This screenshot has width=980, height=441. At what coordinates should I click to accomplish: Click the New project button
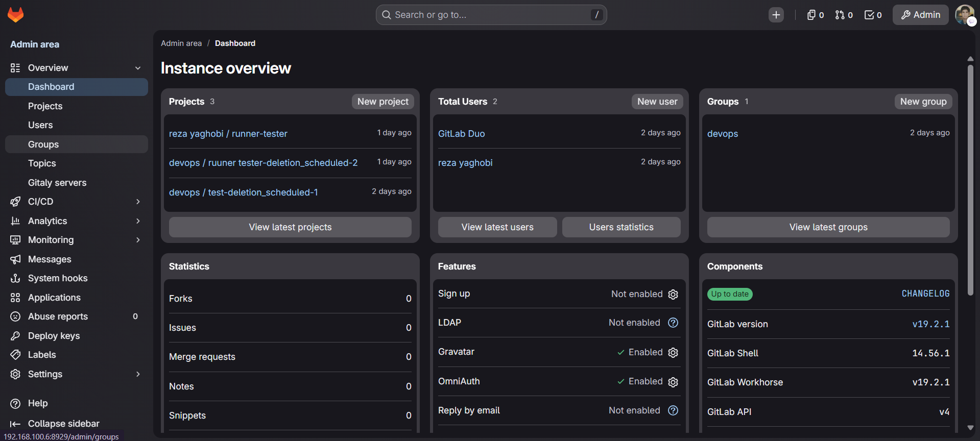click(383, 102)
